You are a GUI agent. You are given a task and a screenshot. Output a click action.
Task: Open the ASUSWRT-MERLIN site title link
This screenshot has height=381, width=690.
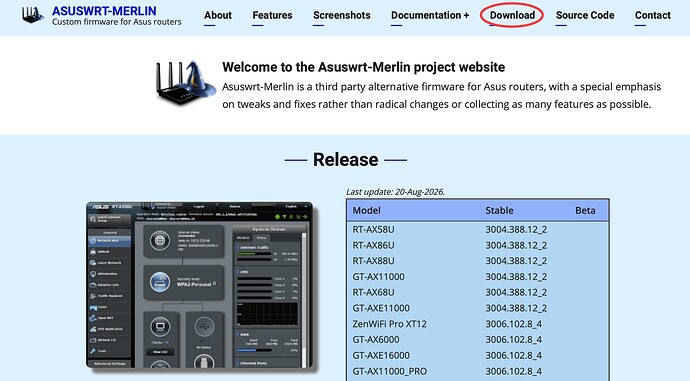(x=104, y=11)
